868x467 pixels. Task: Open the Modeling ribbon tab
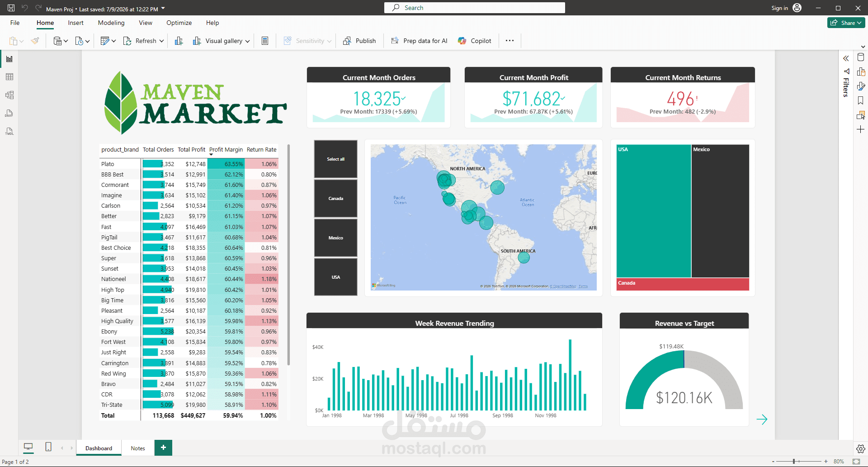(111, 23)
